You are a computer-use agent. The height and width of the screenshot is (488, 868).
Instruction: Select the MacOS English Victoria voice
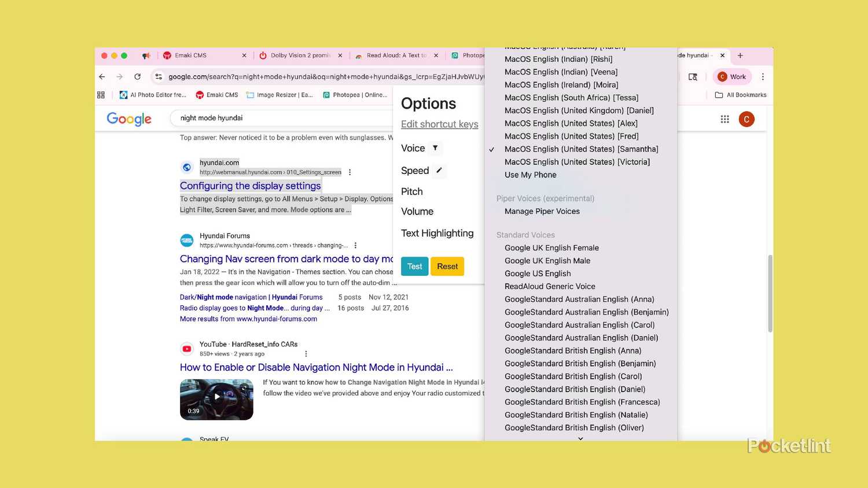577,162
